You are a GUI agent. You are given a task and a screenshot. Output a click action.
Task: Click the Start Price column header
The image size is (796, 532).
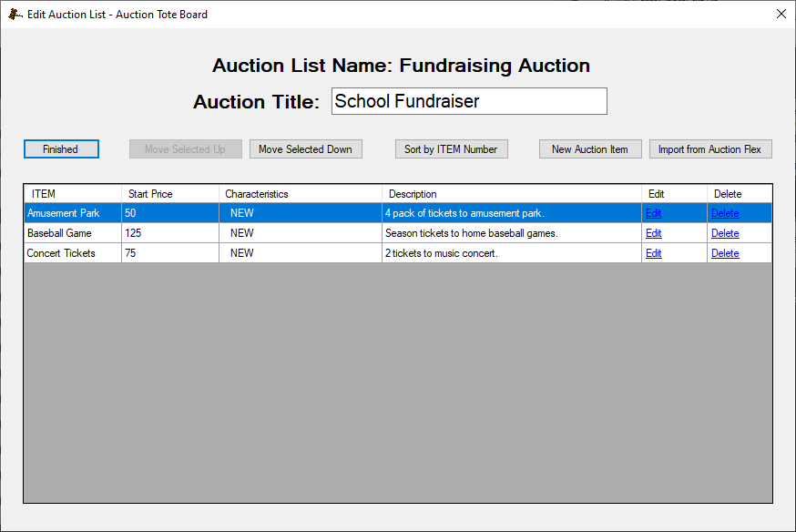point(169,194)
